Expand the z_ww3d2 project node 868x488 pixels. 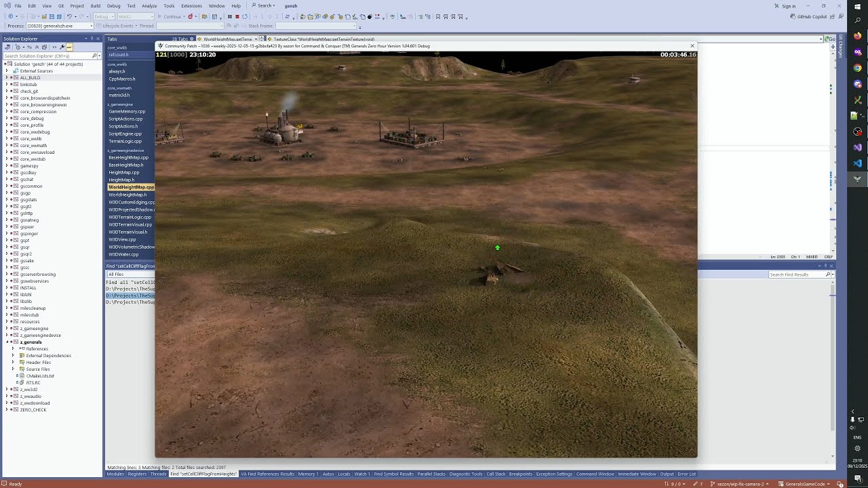point(7,389)
